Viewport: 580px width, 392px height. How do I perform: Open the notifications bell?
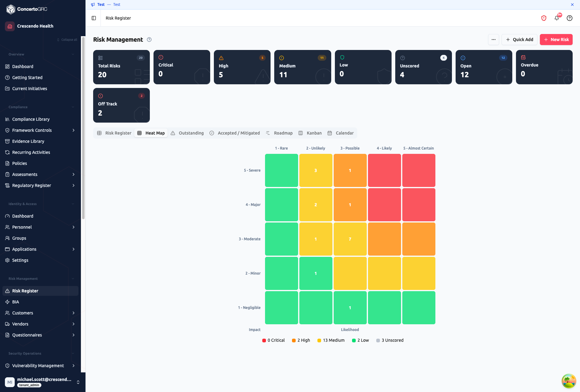tap(557, 18)
